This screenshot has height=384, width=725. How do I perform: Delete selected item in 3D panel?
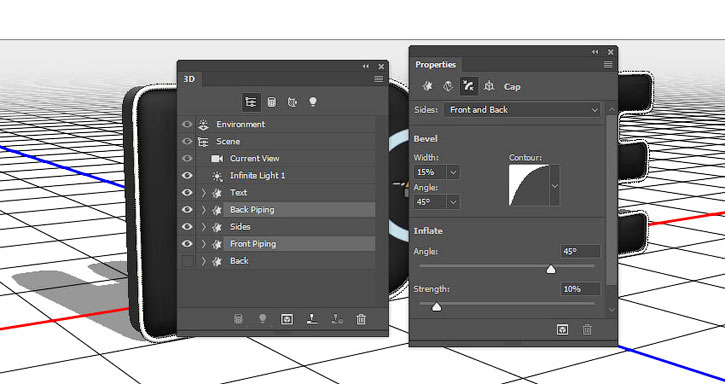point(361,319)
